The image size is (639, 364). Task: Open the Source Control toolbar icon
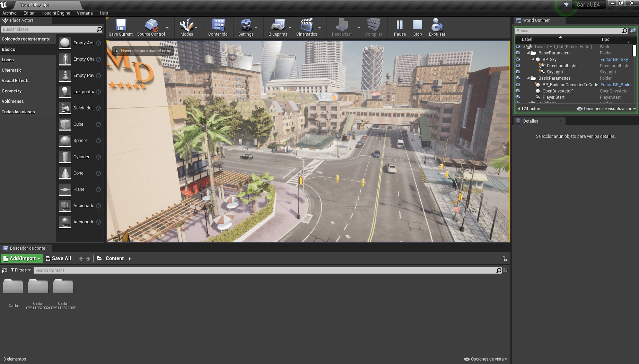(x=151, y=25)
